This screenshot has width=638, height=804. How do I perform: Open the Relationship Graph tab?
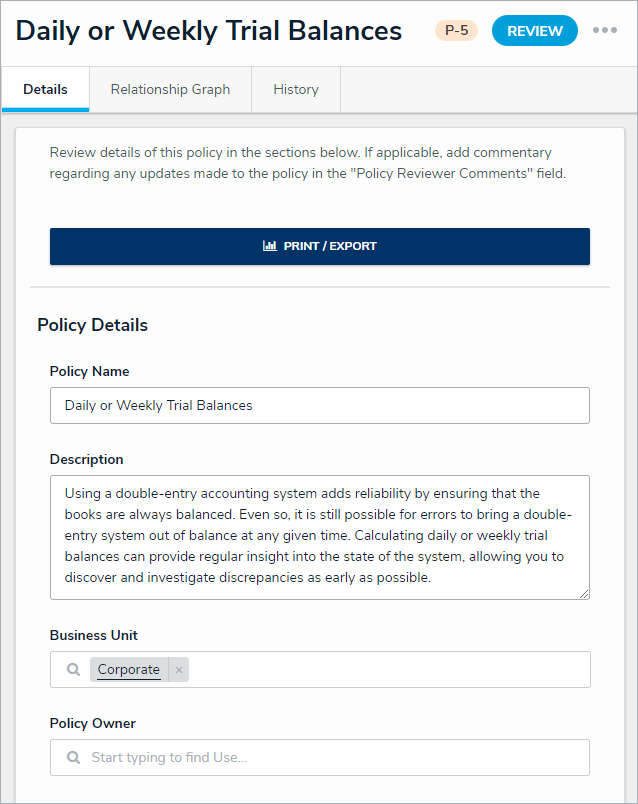click(x=170, y=89)
